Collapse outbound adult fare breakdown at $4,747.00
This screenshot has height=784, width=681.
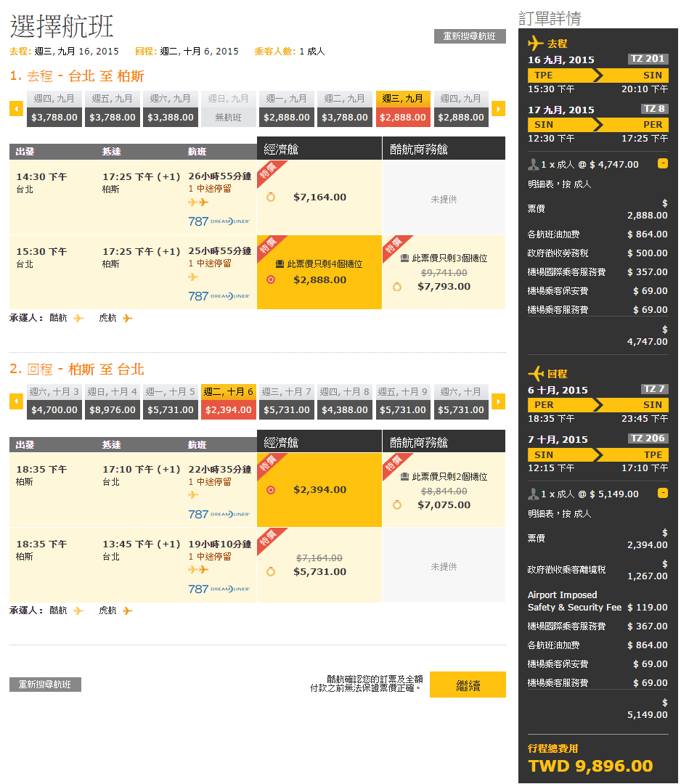[663, 163]
